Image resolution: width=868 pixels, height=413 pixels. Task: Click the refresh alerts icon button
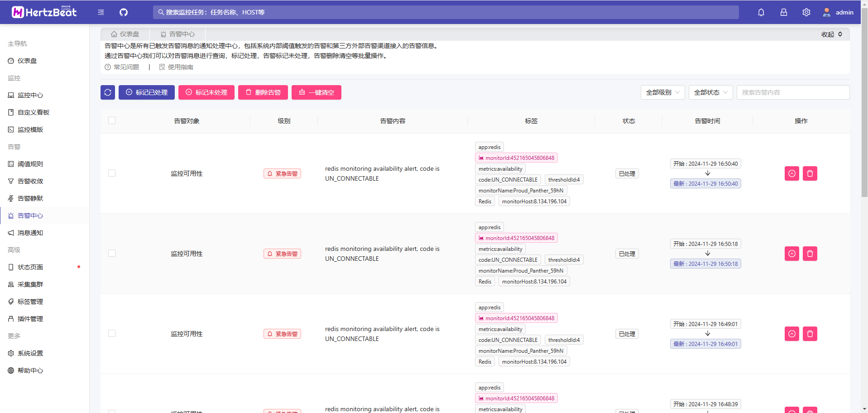coord(108,92)
